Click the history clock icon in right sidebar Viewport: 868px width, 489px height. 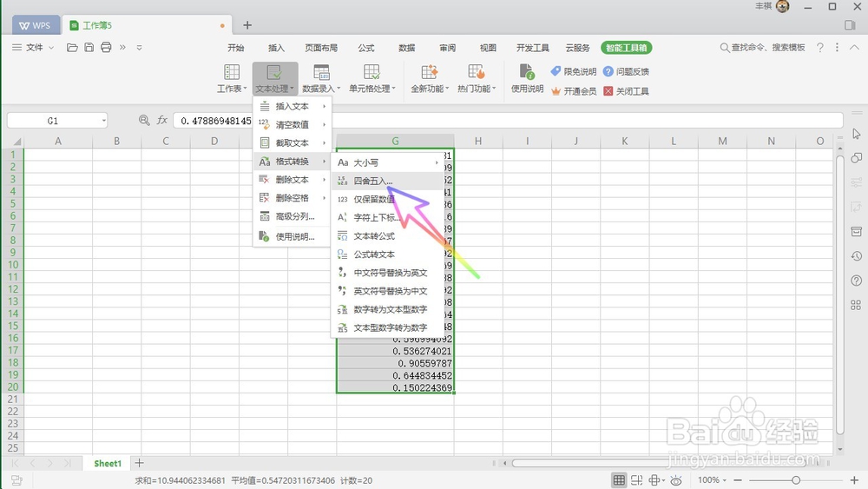click(x=857, y=256)
